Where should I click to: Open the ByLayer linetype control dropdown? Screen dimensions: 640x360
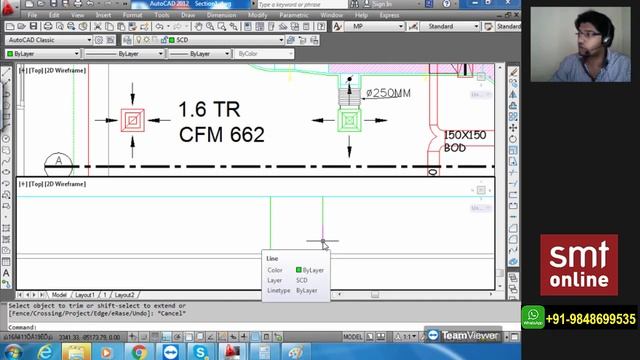pyautogui.click(x=160, y=54)
